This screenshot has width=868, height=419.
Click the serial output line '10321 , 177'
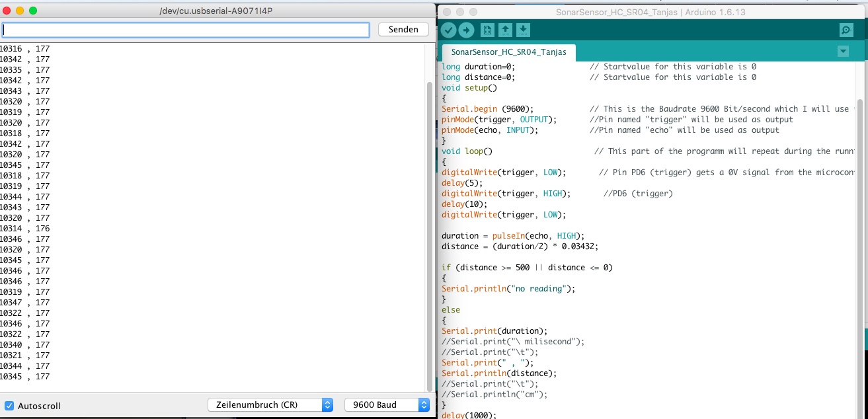point(25,356)
